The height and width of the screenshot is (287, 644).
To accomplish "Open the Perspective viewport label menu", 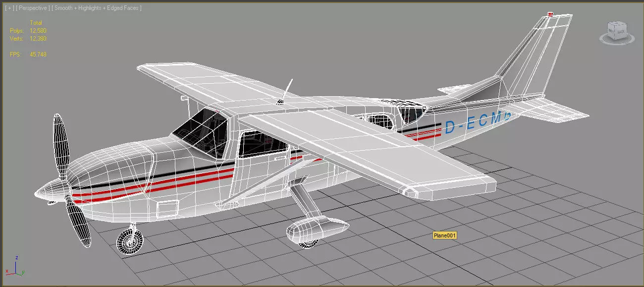I will (x=33, y=8).
